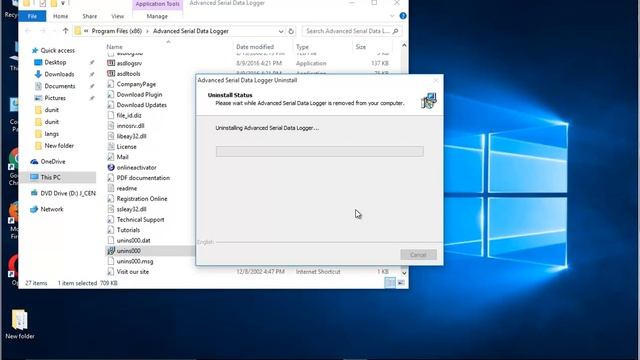Screen dimensions: 640x360
Task: Click the Quick Access Toolbar dropdown arrow
Action: click(63, 3)
